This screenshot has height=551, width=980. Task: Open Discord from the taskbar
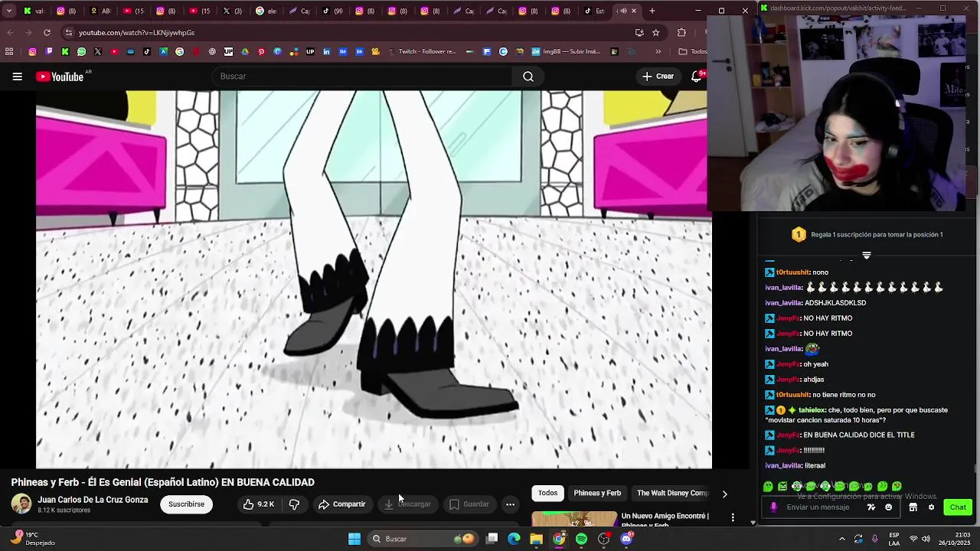(626, 539)
